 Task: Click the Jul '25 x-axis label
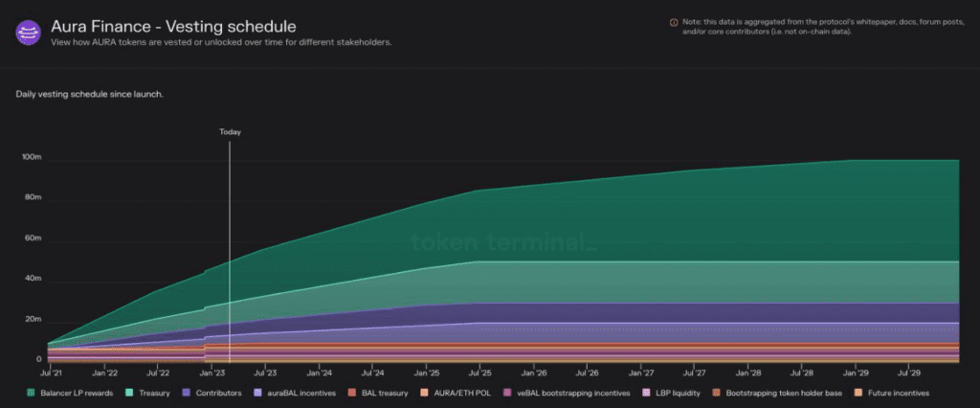(x=479, y=373)
